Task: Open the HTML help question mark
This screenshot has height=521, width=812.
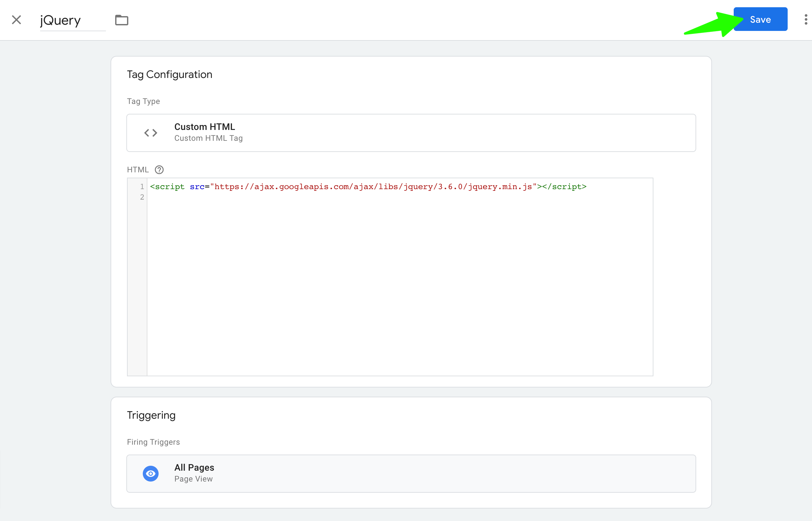Action: coord(159,170)
